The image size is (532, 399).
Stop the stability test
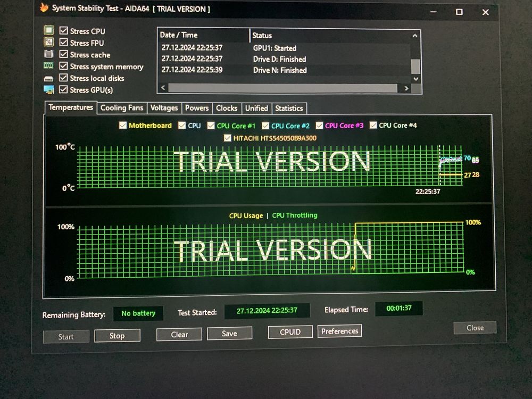[x=117, y=336]
